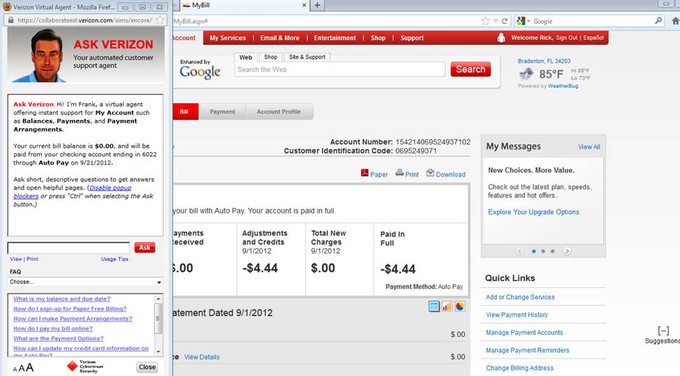Go to previous message with left arrow
Image resolution: width=680 pixels, height=376 pixels.
[x=520, y=251]
